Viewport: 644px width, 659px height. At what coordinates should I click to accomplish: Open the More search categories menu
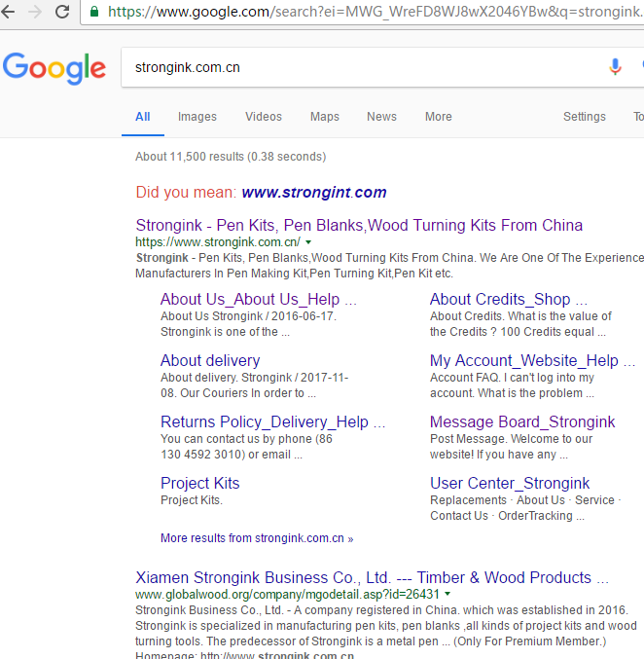click(438, 117)
